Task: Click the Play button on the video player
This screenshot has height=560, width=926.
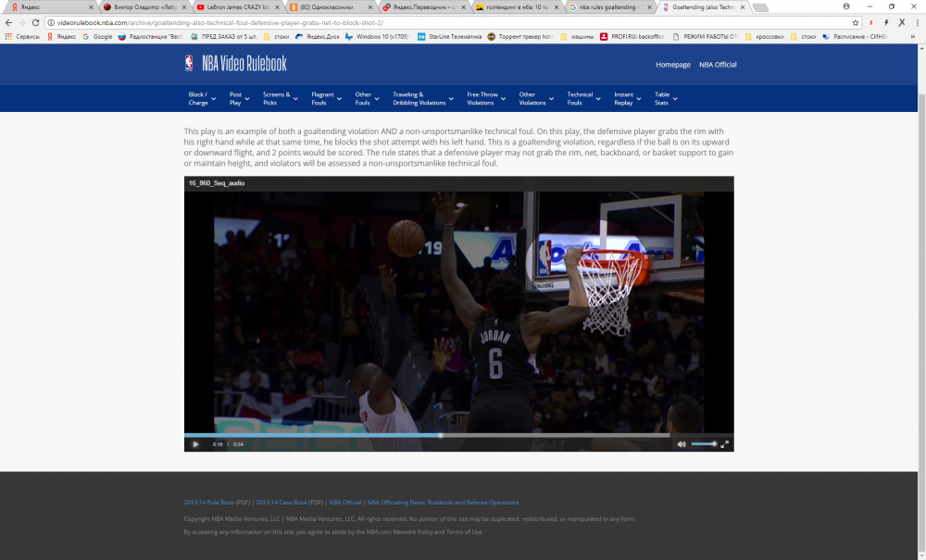Action: tap(195, 444)
